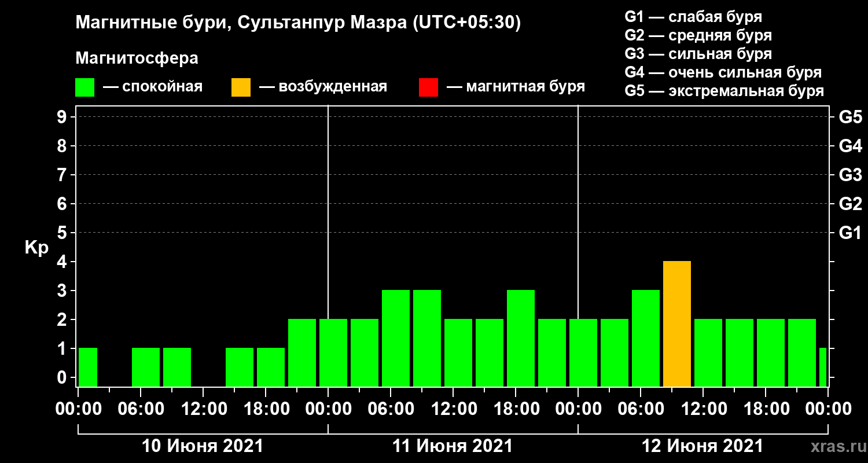Select the Kp 3 bar at 09:00 on 11 Июня

tap(427, 339)
